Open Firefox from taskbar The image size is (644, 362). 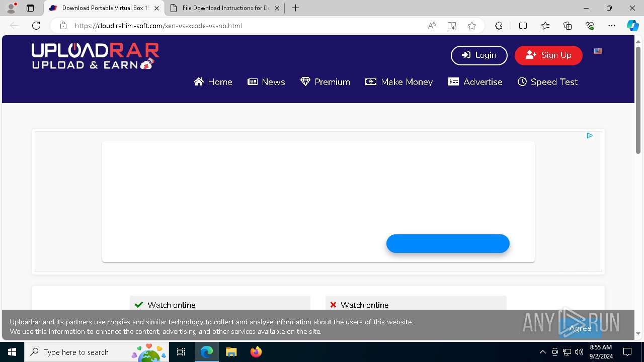point(256,352)
